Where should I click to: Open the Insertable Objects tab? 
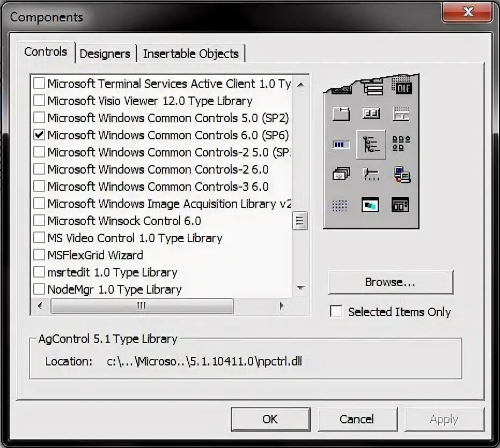point(190,54)
